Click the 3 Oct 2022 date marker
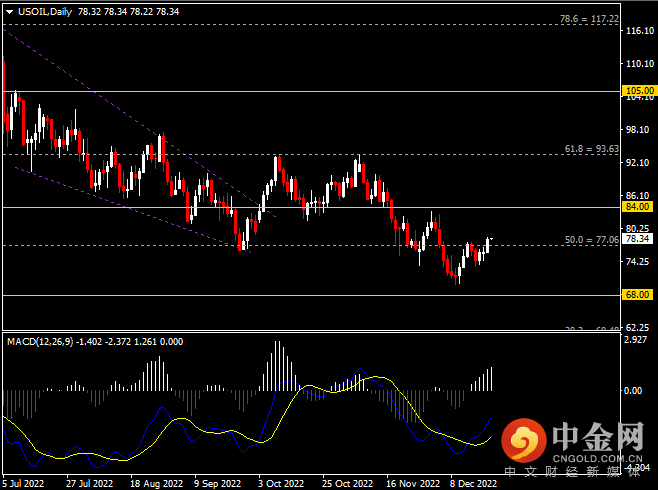 (278, 481)
